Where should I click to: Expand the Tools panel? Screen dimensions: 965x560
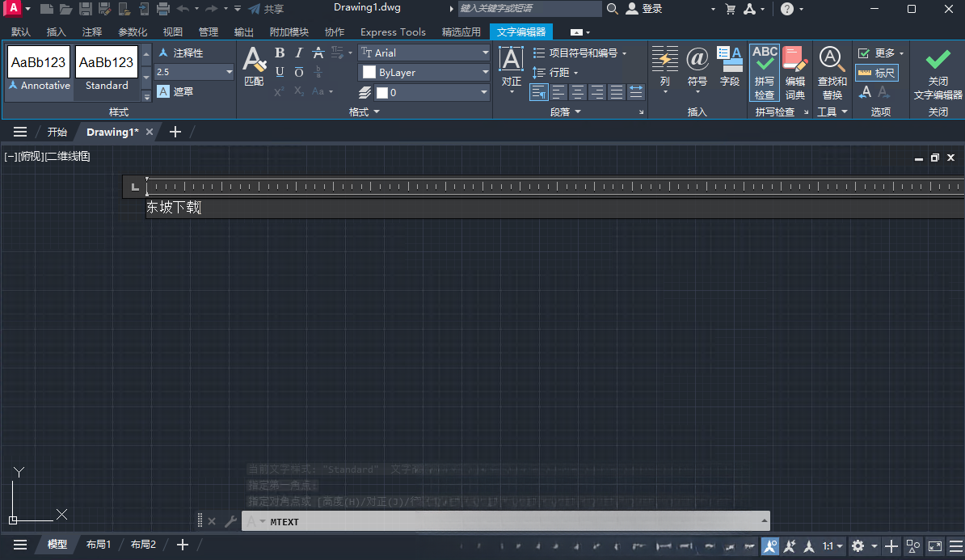(x=832, y=112)
